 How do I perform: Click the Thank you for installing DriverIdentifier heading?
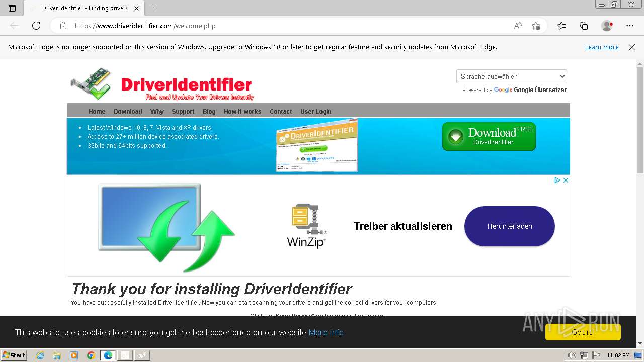tap(211, 289)
